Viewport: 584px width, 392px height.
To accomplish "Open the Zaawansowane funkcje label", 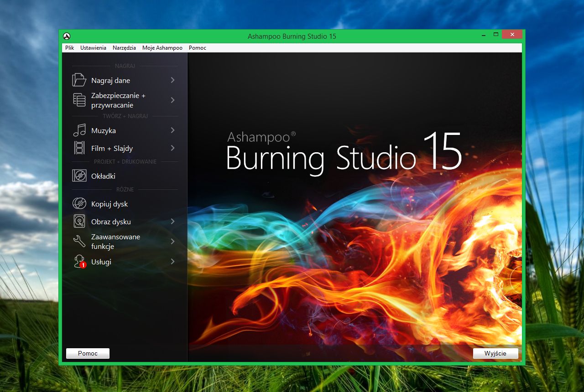I will [115, 242].
